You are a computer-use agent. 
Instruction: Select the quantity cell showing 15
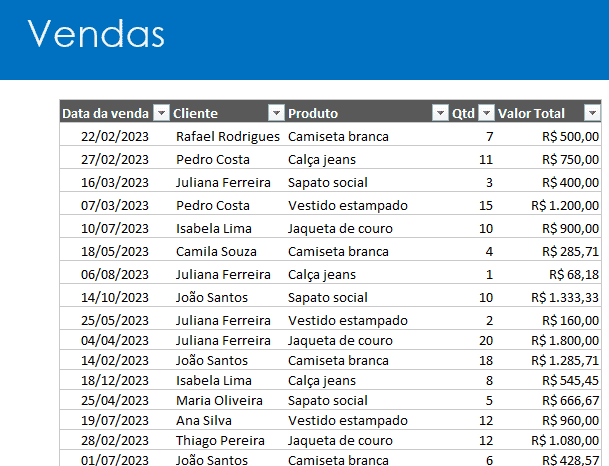(x=472, y=205)
